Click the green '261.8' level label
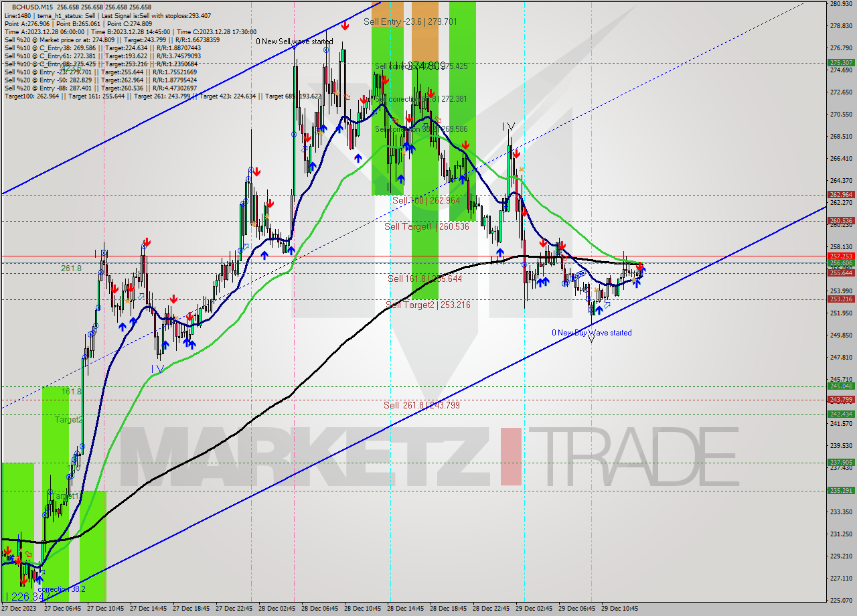 [x=70, y=268]
